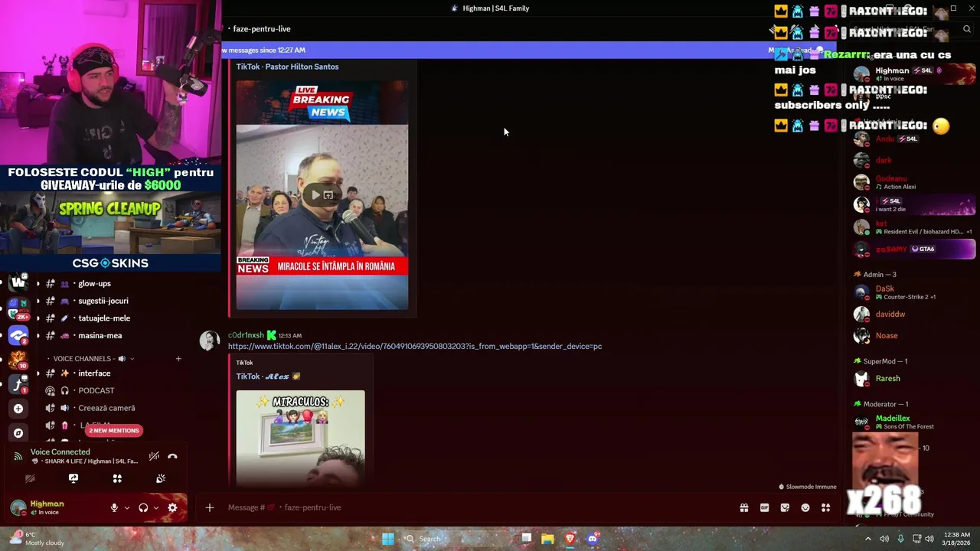
Task: Disconnect from voice channel
Action: [172, 456]
